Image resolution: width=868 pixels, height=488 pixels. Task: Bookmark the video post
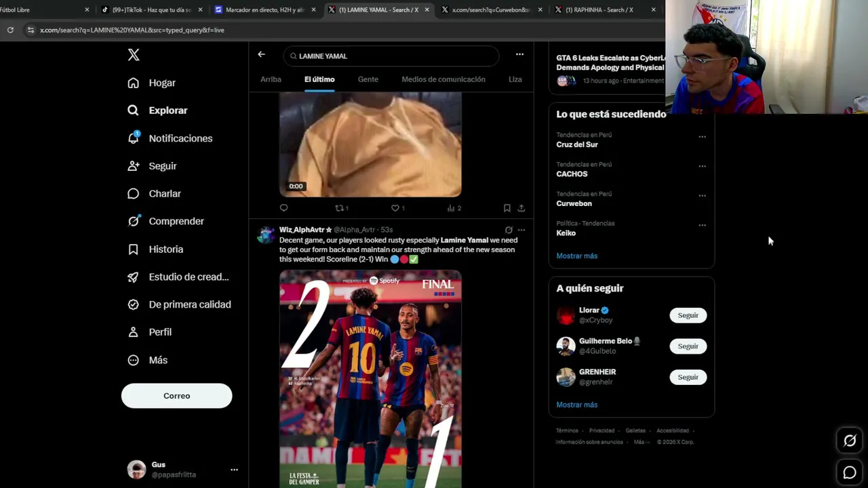coord(507,208)
